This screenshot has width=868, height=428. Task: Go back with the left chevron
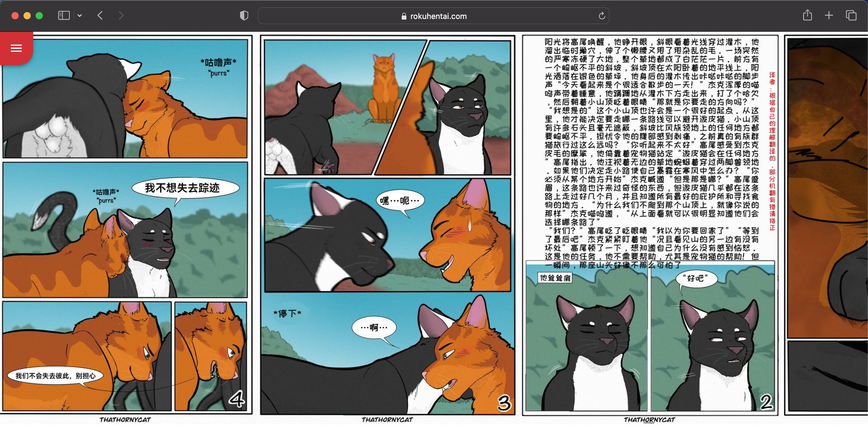point(100,15)
